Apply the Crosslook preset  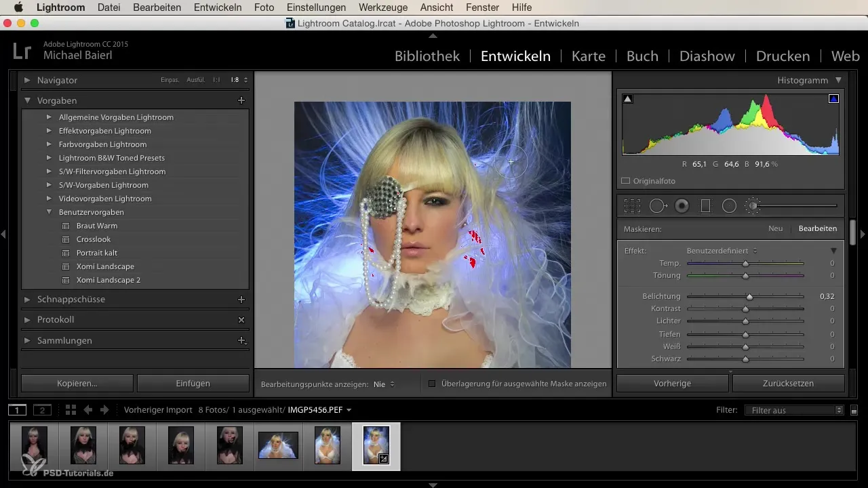(x=94, y=239)
